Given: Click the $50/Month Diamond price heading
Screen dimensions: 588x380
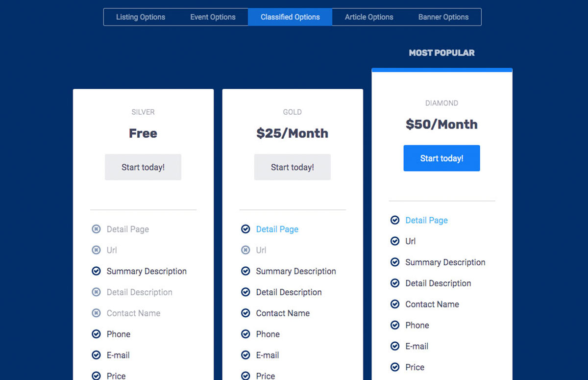Looking at the screenshot, I should click(x=441, y=125).
